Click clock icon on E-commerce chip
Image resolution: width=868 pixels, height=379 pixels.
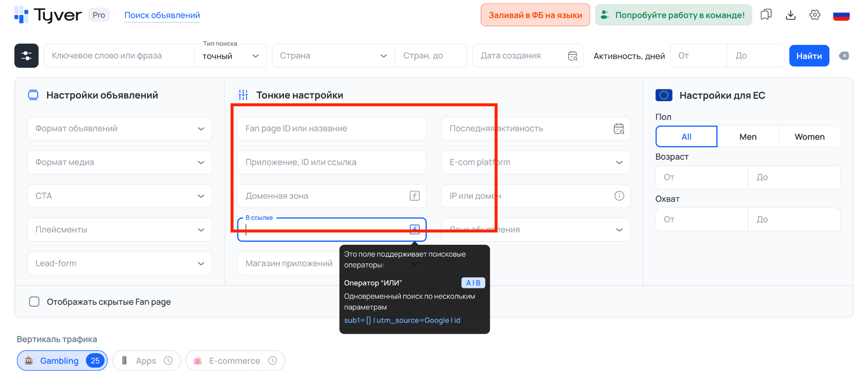[273, 360]
